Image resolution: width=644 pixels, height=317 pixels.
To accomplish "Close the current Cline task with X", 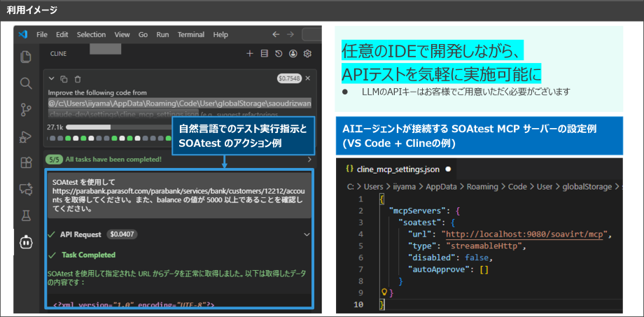I will point(307,78).
